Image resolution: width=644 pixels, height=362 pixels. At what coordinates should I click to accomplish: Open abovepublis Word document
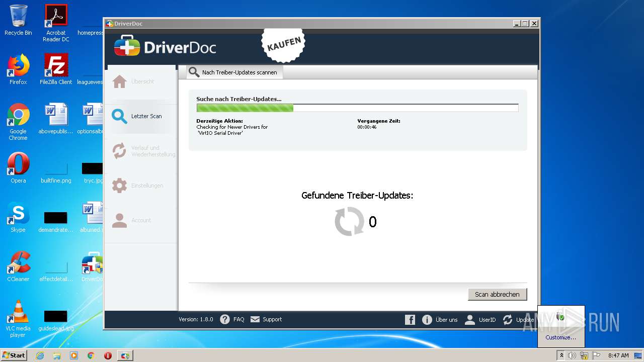(56, 119)
